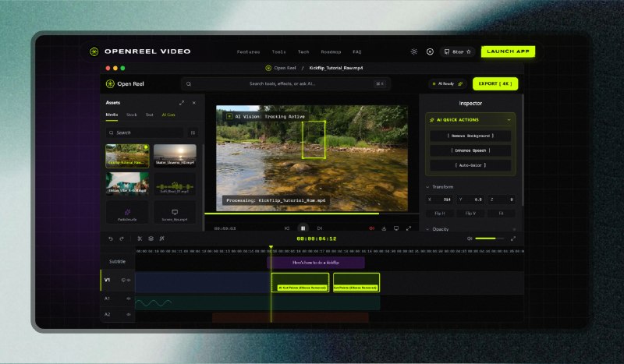
Task: Switch to the Stock tab in Assets
Action: [x=131, y=115]
